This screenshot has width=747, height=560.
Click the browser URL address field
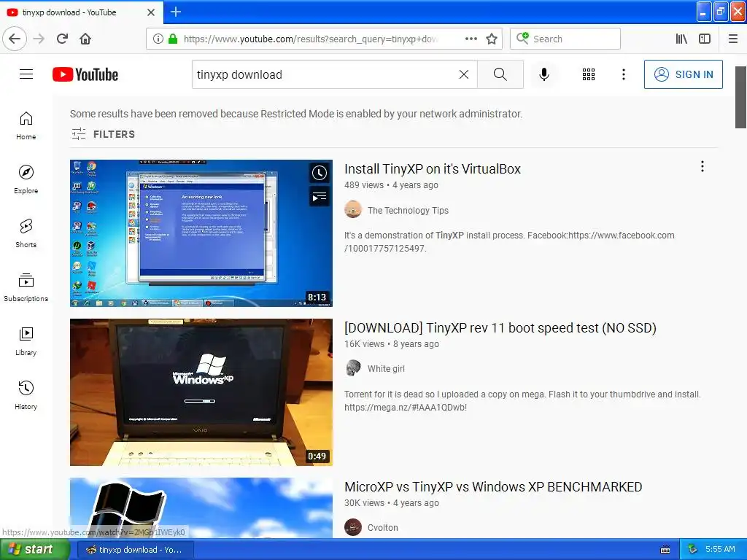pyautogui.click(x=309, y=39)
